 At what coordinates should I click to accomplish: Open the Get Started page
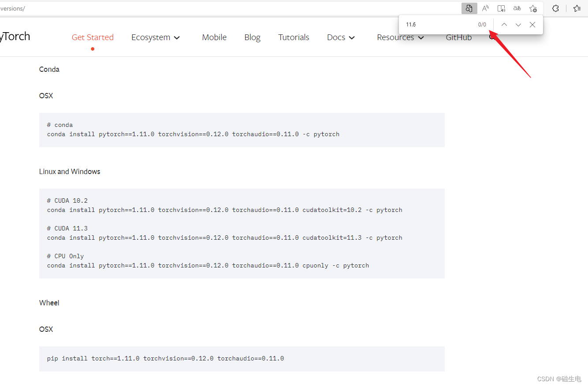(x=93, y=37)
